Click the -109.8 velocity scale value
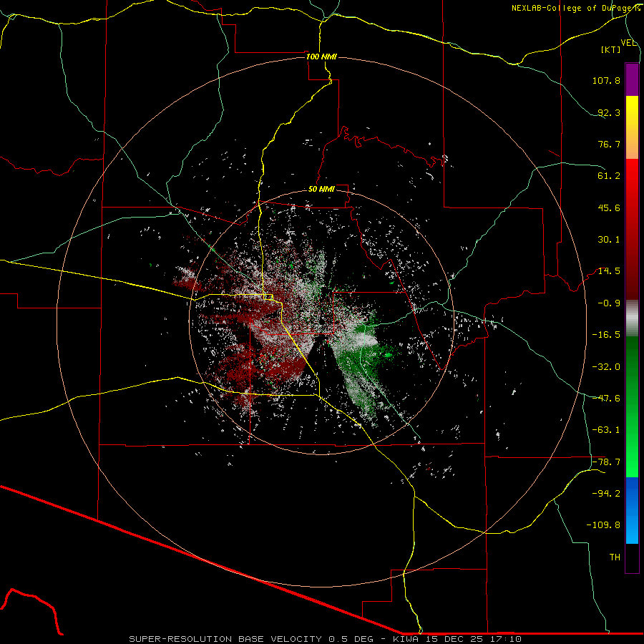644x644 pixels. pos(603,525)
